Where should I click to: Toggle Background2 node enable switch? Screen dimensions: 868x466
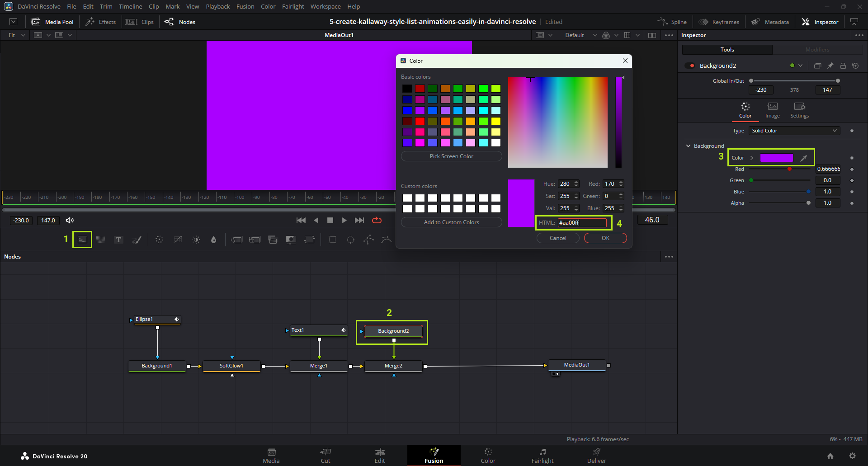tap(690, 66)
